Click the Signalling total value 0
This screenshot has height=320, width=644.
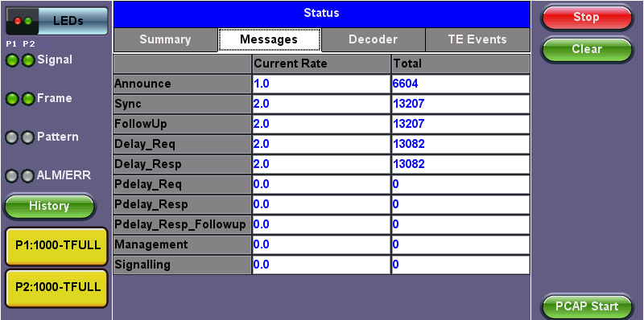click(x=460, y=265)
